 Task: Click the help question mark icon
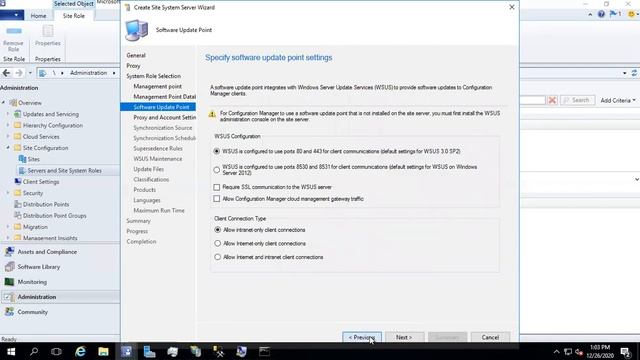point(601,14)
